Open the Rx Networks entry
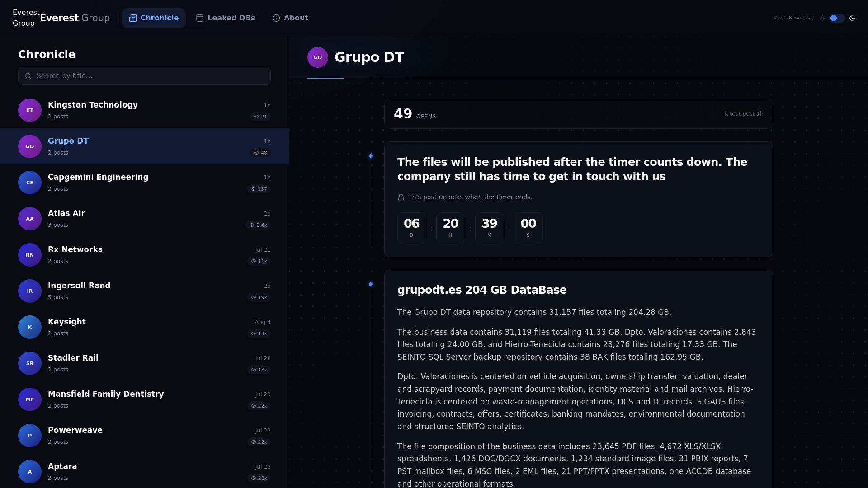This screenshot has height=488, width=868. 144,255
